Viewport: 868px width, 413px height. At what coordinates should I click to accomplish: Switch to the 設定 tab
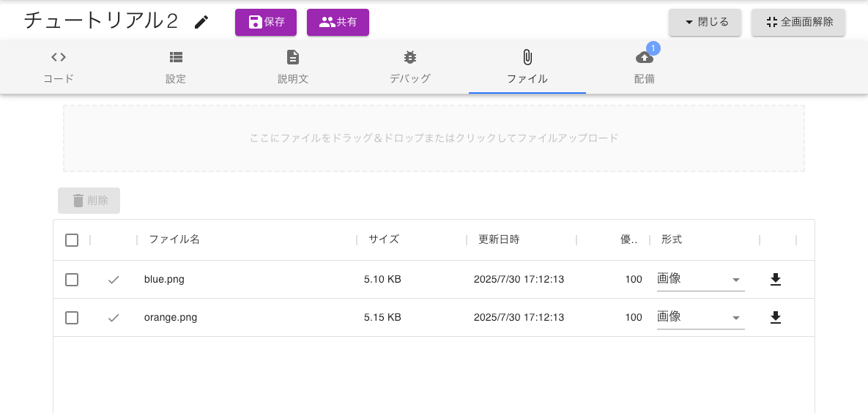tap(176, 67)
